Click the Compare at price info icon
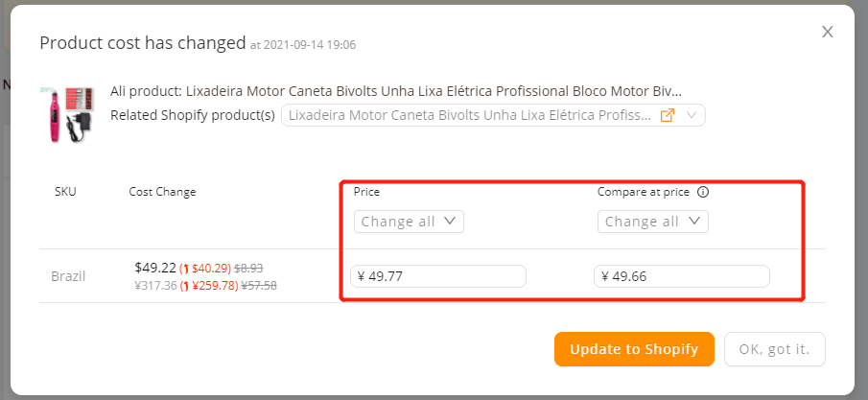Screen dimensions: 868x400 point(703,192)
